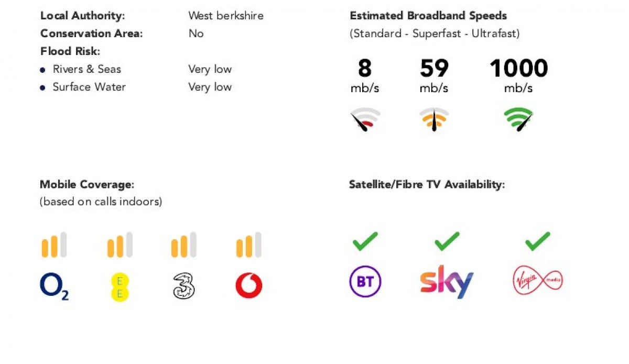Click the red Vodafone logo
This screenshot has width=629, height=364.
point(248,285)
